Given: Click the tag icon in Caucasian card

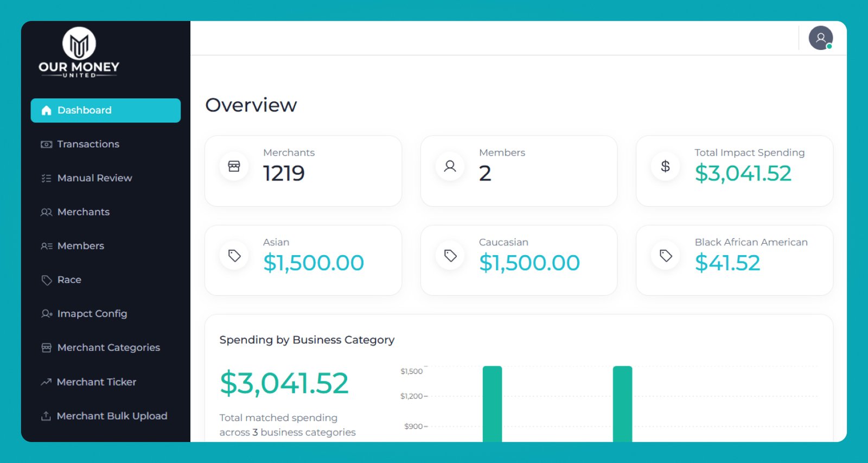Looking at the screenshot, I should pyautogui.click(x=450, y=256).
